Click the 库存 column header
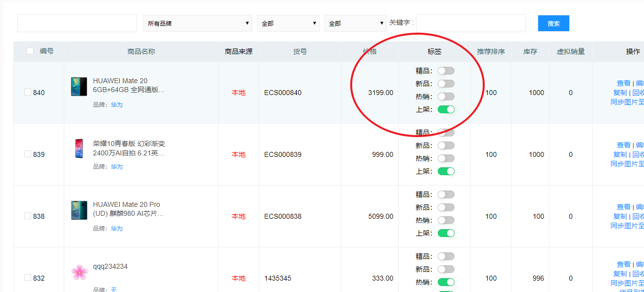The height and width of the screenshot is (292, 644). (x=530, y=51)
